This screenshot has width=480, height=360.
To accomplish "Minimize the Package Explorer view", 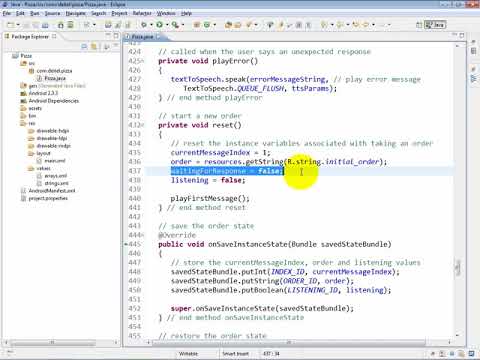I will [x=108, y=35].
